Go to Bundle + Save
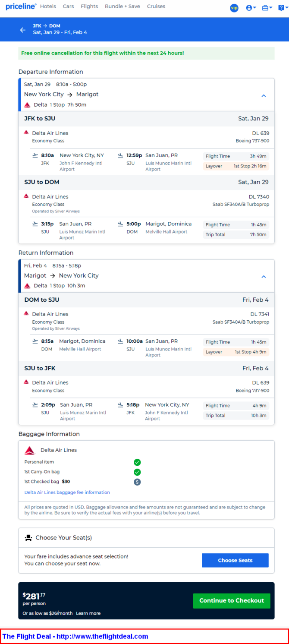Image resolution: width=289 pixels, height=644 pixels. (x=122, y=6)
